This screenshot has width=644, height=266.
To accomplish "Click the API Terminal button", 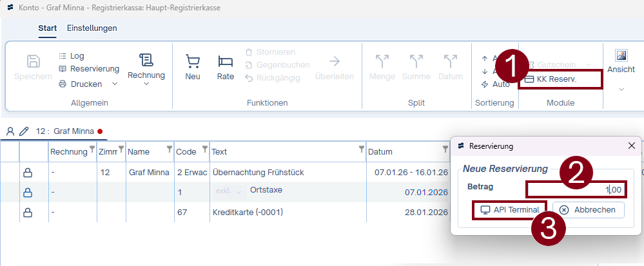I will click(x=510, y=209).
